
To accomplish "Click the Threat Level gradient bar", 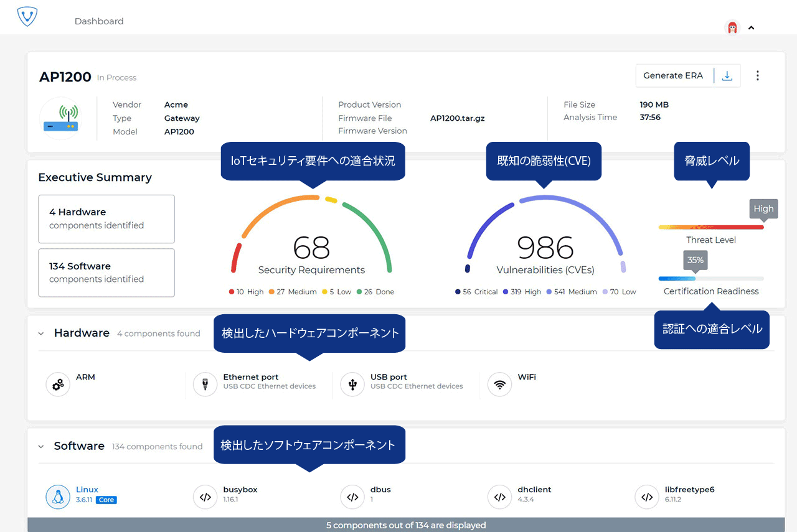I will coord(710,227).
